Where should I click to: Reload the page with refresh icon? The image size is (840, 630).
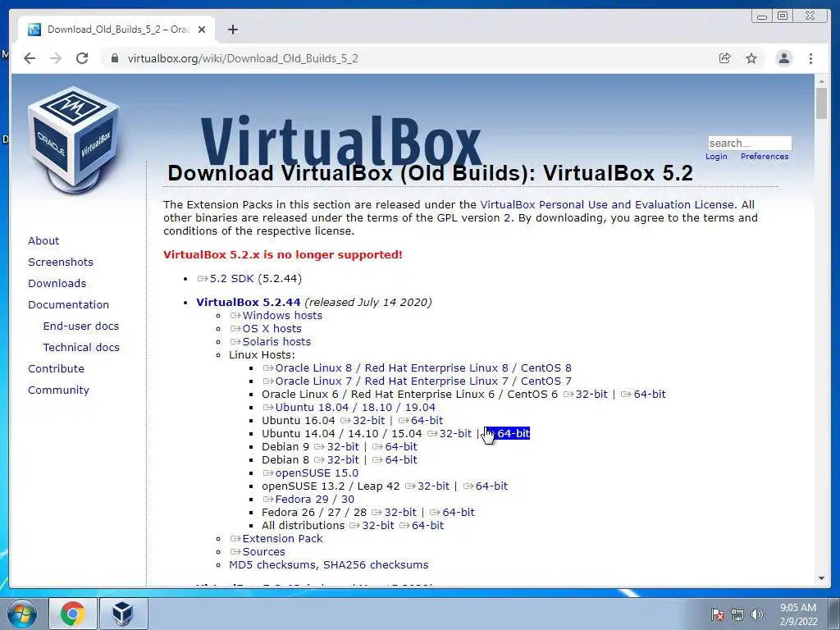(82, 58)
